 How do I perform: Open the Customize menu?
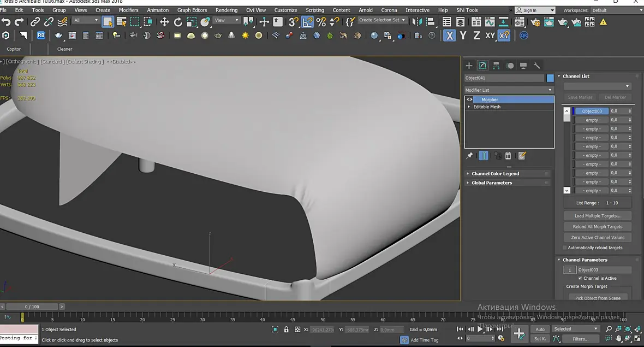tap(285, 10)
